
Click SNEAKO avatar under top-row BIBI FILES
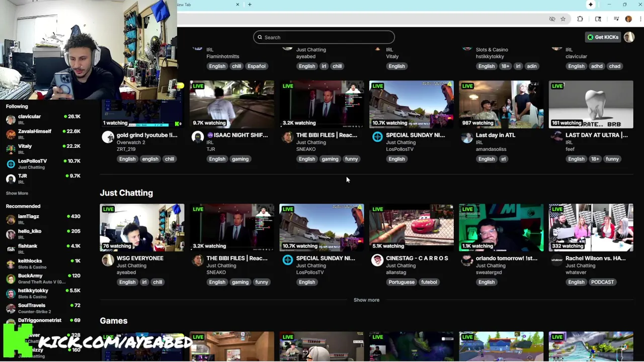point(287,137)
